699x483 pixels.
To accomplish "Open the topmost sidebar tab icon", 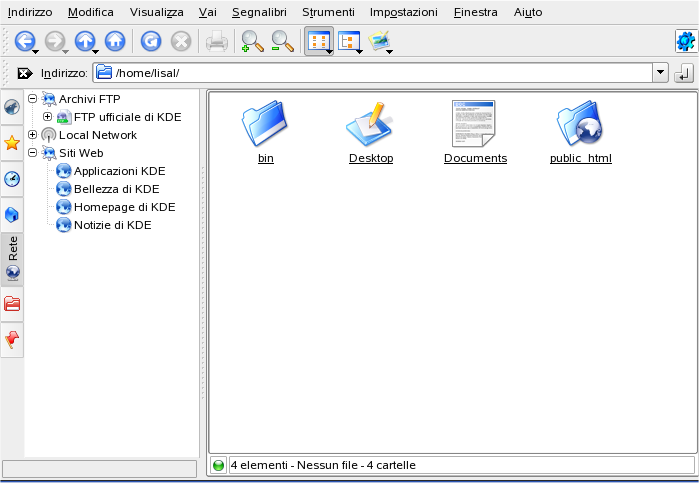I will [x=12, y=107].
